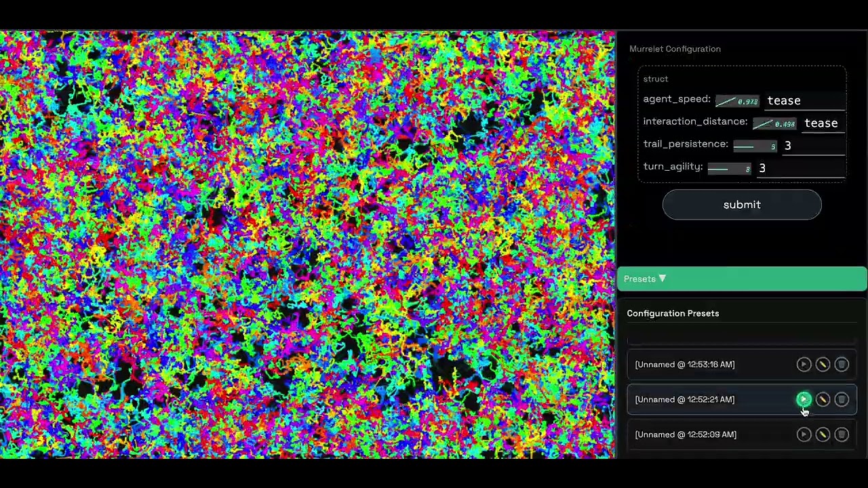Edit the trail_persistence value field
The height and width of the screenshot is (488, 868).
click(814, 146)
